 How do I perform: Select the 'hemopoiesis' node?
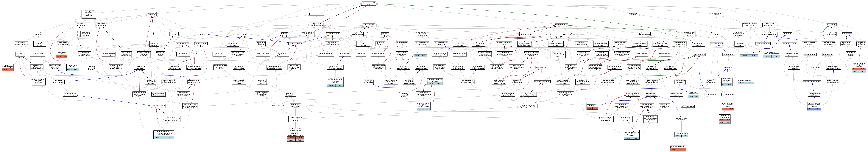[x=728, y=67]
